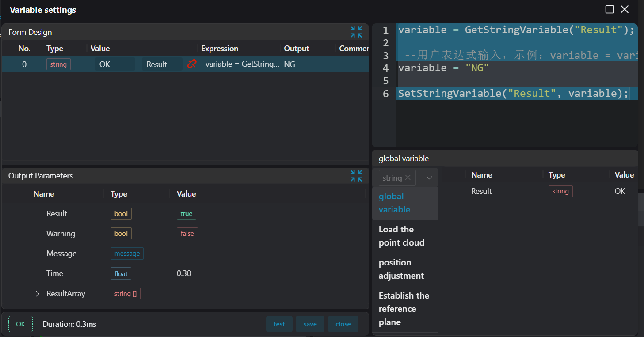644x337 pixels.
Task: Toggle the true value of Result output
Action: point(187,214)
